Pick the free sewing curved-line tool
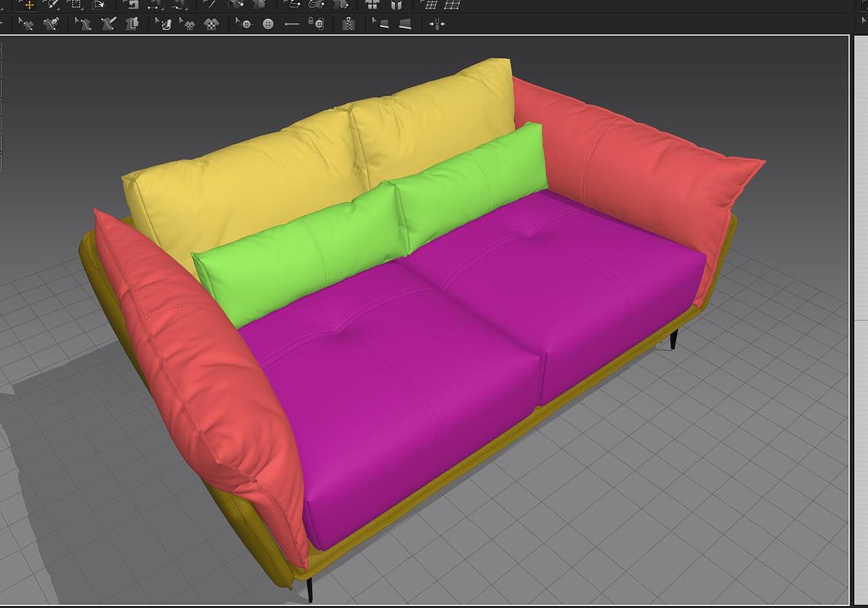 tap(179, 5)
